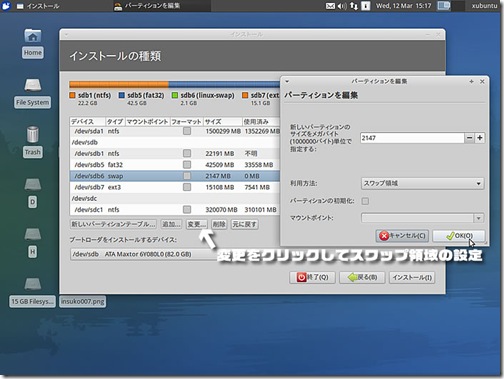Click the 元に戻す button
The image size is (504, 379).
(x=244, y=224)
